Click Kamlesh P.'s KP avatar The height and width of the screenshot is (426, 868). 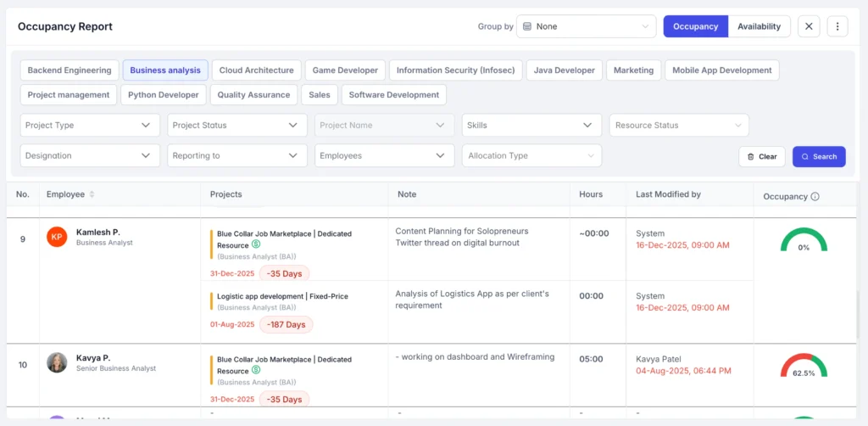57,237
